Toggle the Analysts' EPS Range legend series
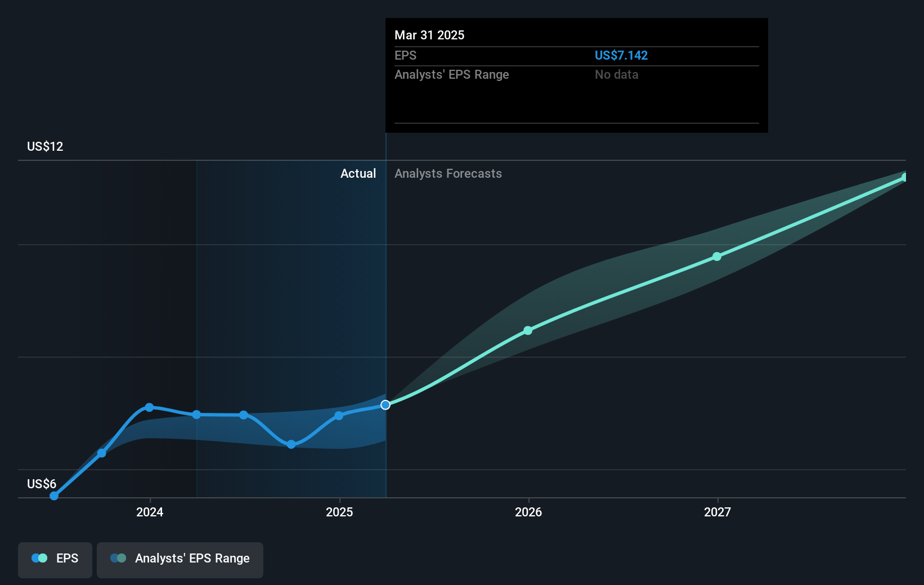 pos(180,560)
